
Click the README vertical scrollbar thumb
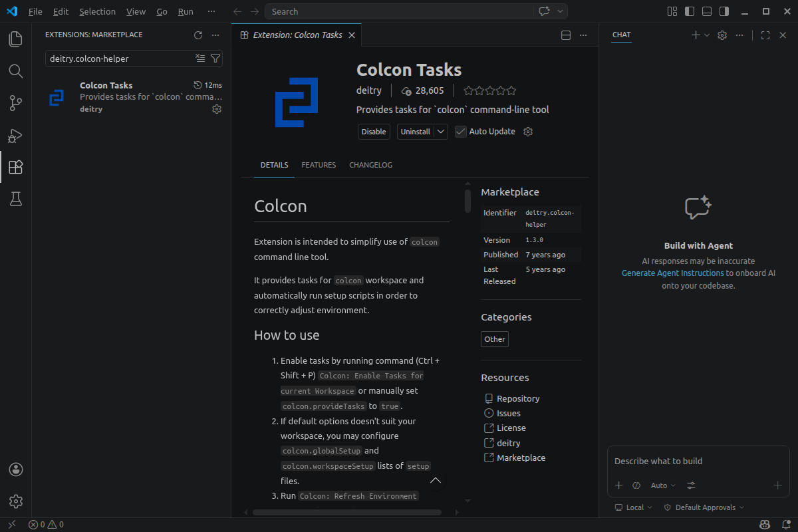pos(467,201)
